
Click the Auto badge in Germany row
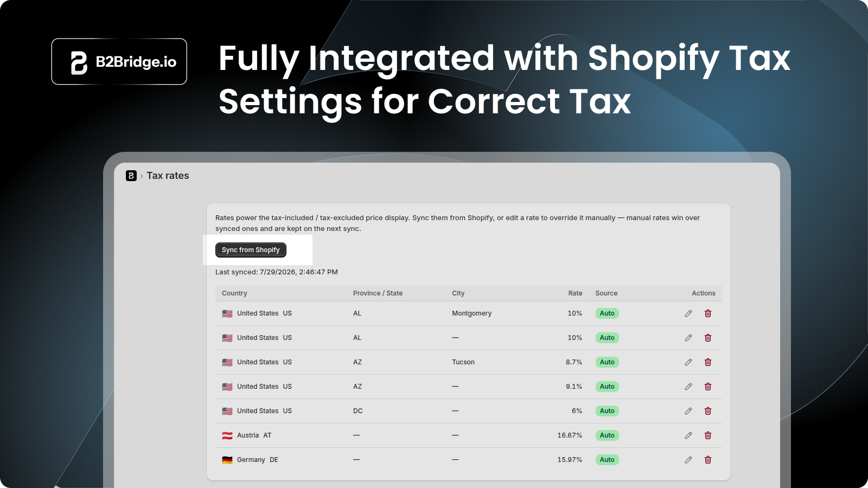point(607,460)
